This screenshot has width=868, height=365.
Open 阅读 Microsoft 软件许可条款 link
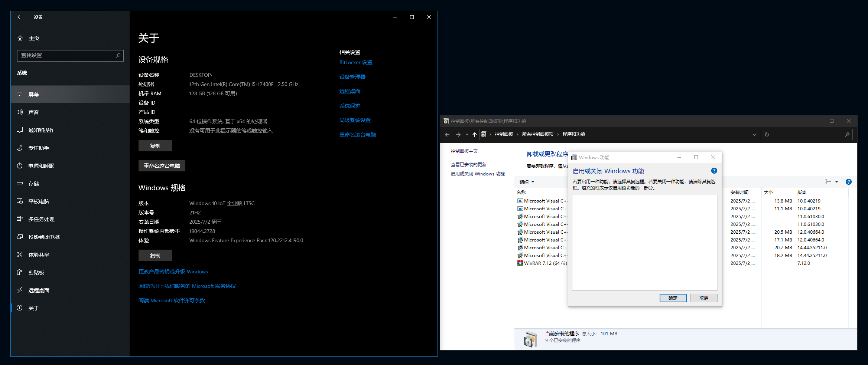point(172,300)
